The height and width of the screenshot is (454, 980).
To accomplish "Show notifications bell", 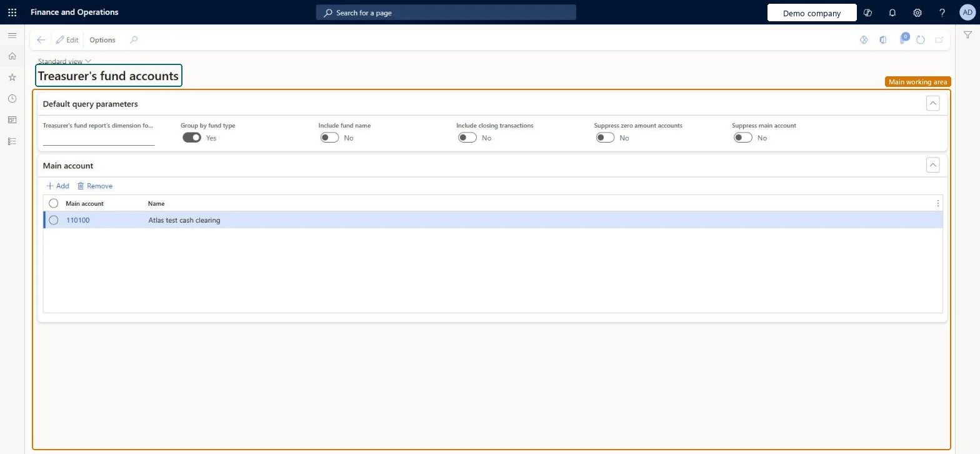I will (x=892, y=13).
